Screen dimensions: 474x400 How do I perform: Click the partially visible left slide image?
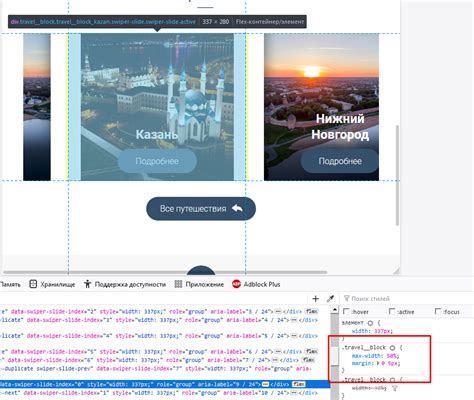[x=37, y=107]
